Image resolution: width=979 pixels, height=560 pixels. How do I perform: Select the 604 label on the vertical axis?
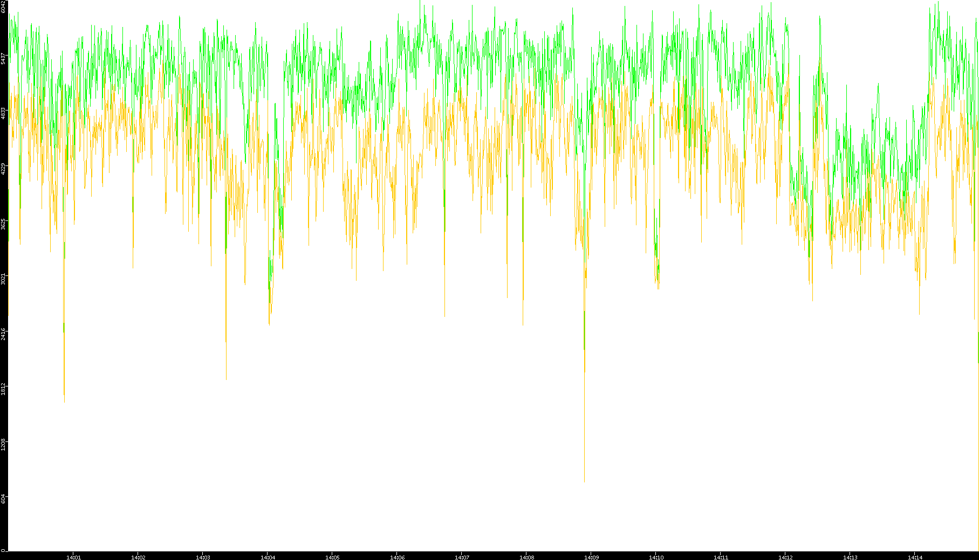click(4, 498)
